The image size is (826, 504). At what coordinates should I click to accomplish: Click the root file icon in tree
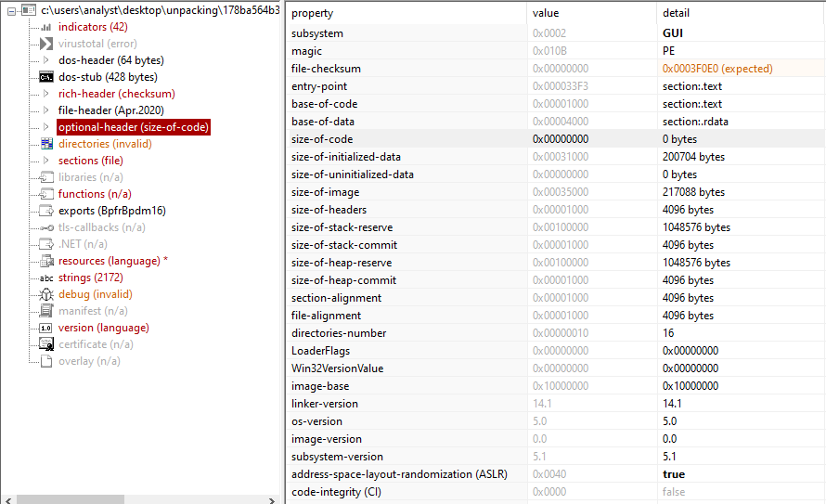click(x=29, y=10)
